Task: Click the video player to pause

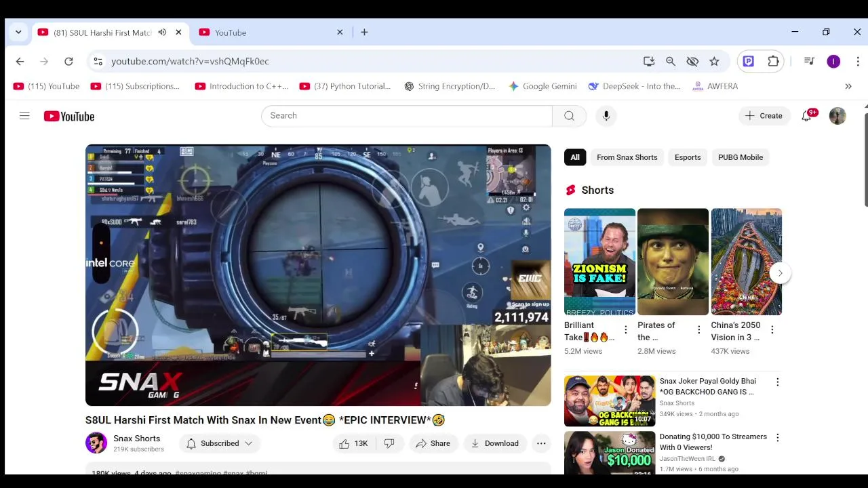Action: (318, 275)
